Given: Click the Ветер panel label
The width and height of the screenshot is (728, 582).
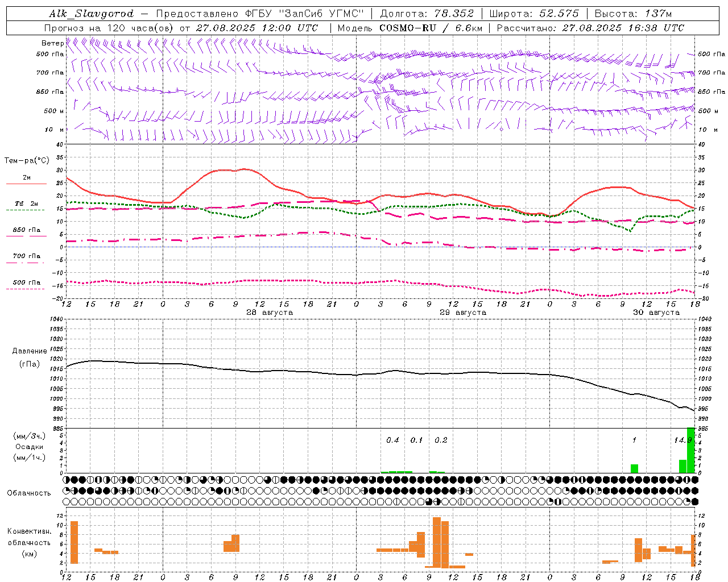Looking at the screenshot, I should (53, 43).
